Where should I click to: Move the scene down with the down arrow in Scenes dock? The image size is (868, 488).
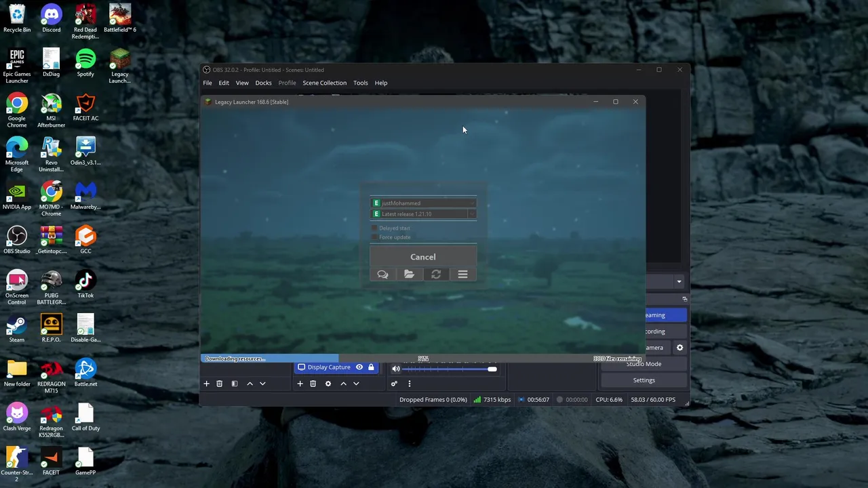tap(262, 384)
